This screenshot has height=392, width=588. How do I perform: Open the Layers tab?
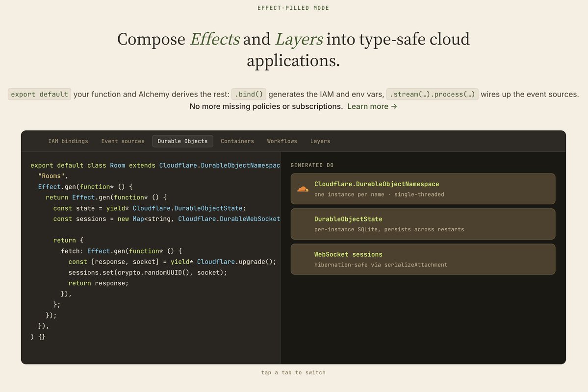[x=320, y=141]
